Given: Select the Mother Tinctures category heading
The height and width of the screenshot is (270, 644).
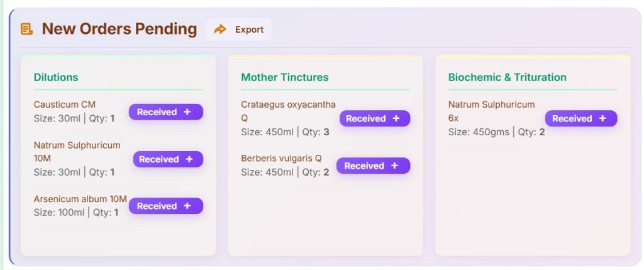Looking at the screenshot, I should click(x=284, y=77).
